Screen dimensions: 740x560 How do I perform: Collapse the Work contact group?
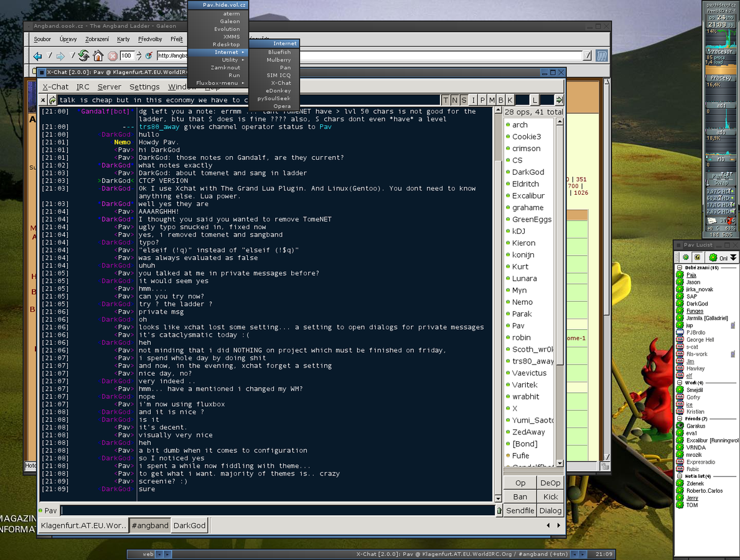click(x=680, y=383)
